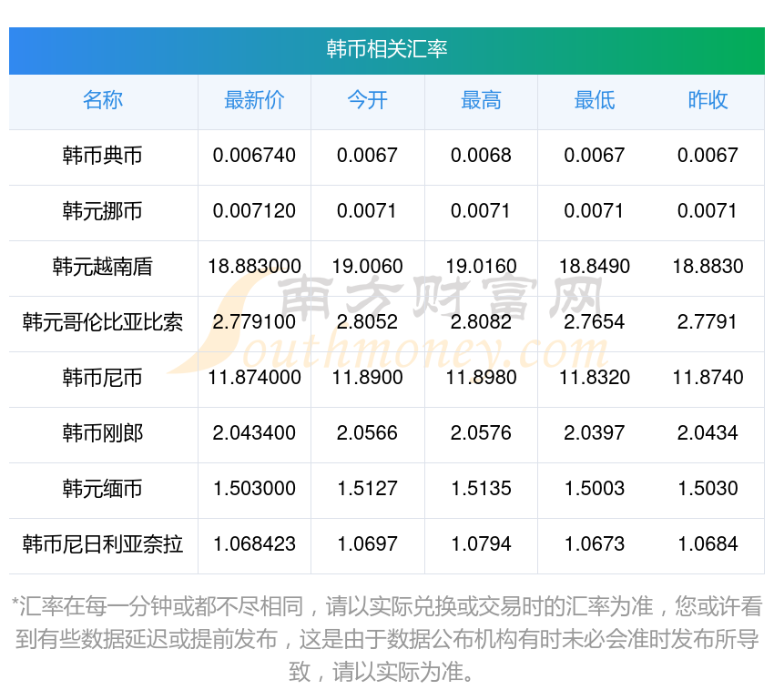The height and width of the screenshot is (700, 774).
Task: Select the 韩元哥伦比亚比索 row name
Action: [103, 322]
